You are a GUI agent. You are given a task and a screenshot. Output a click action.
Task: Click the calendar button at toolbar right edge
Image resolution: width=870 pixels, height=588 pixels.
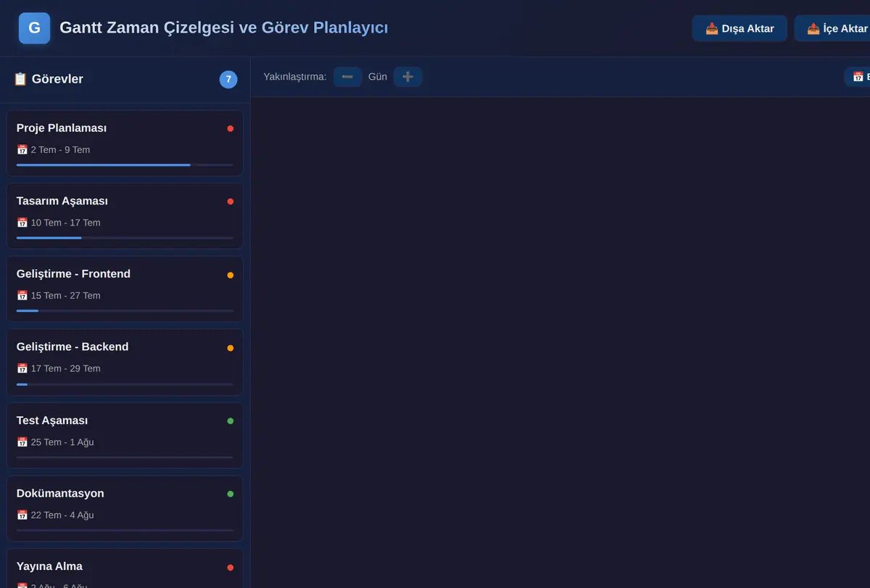point(858,77)
